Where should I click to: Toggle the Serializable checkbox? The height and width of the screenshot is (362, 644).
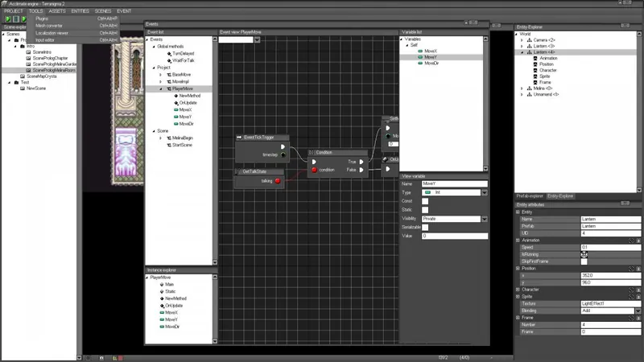(425, 228)
